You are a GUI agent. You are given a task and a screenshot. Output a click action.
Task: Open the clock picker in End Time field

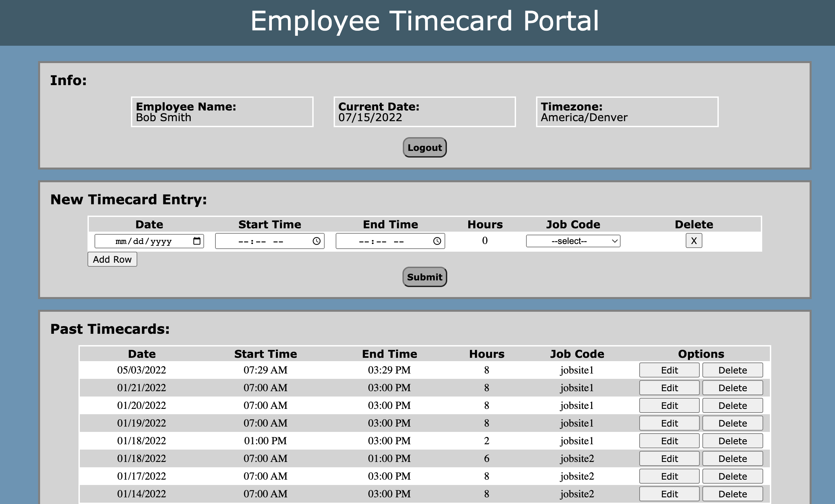click(437, 241)
